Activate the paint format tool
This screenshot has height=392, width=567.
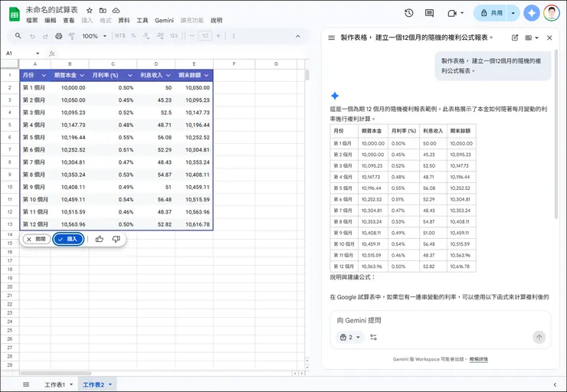[71, 36]
